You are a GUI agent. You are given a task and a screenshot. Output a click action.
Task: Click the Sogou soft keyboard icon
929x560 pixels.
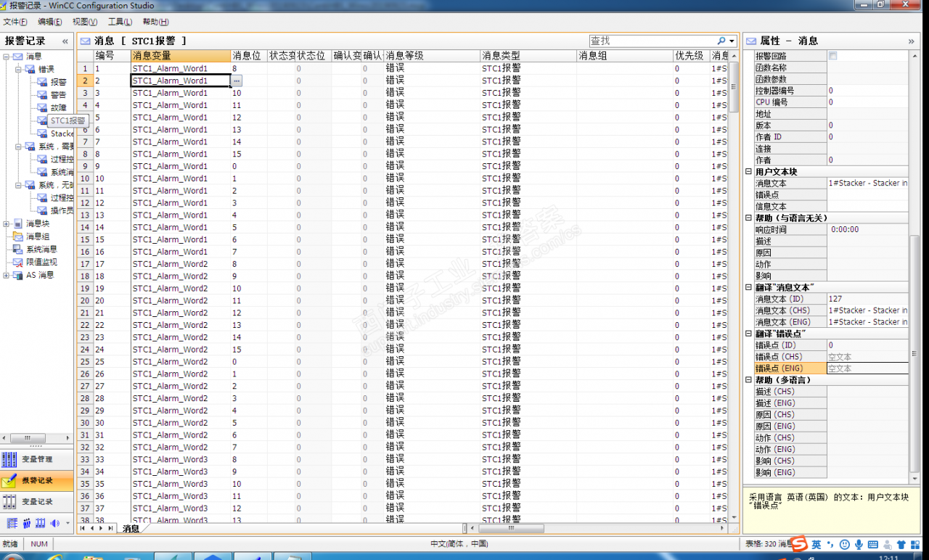873,544
